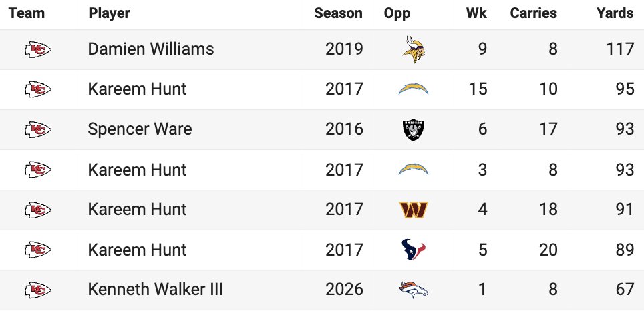Click the Vikings logo in Opp column

[x=414, y=49]
